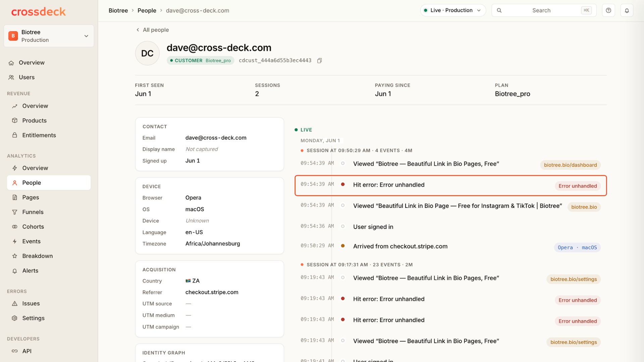Image resolution: width=644 pixels, height=362 pixels.
Task: Click the LIVE indicator above timeline
Action: 303,130
